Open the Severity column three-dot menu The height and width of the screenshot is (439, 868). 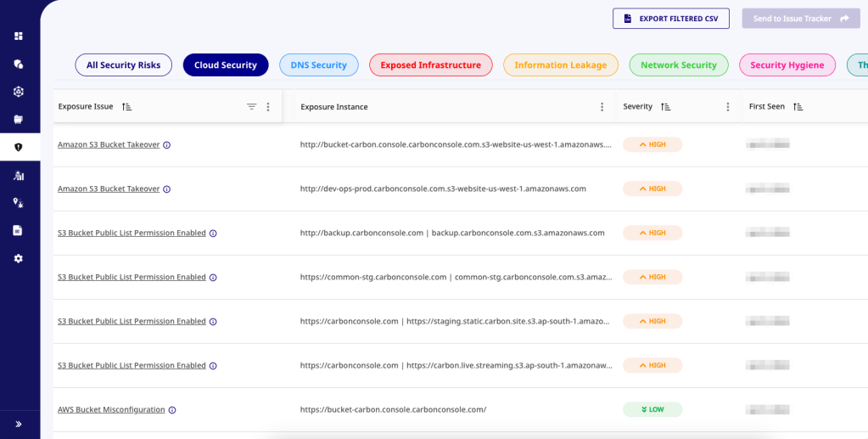(728, 107)
